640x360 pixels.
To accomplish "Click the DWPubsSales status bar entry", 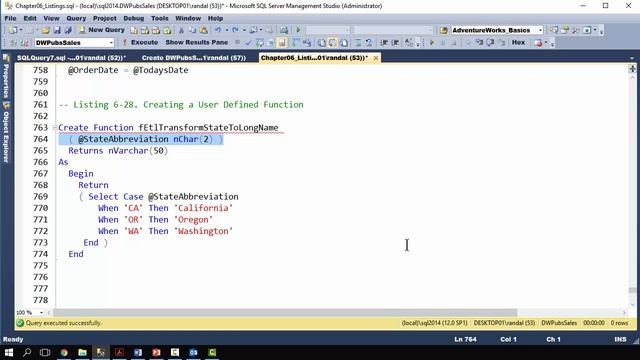I will pos(559,323).
